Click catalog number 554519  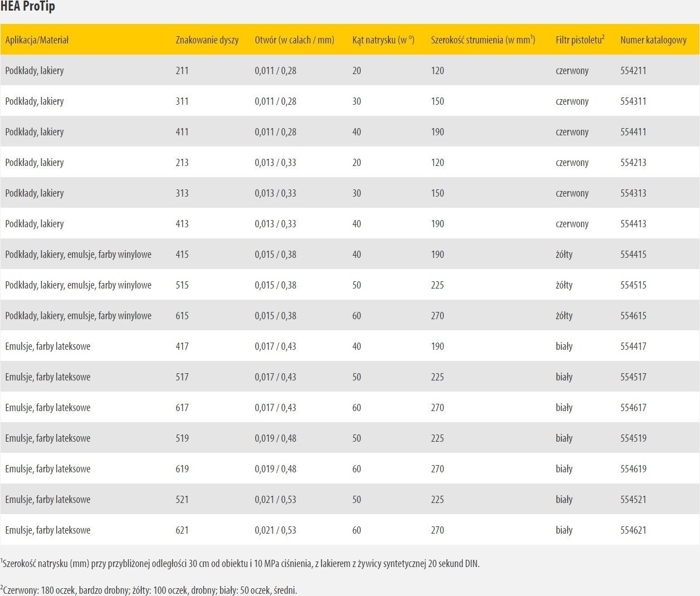pos(633,438)
